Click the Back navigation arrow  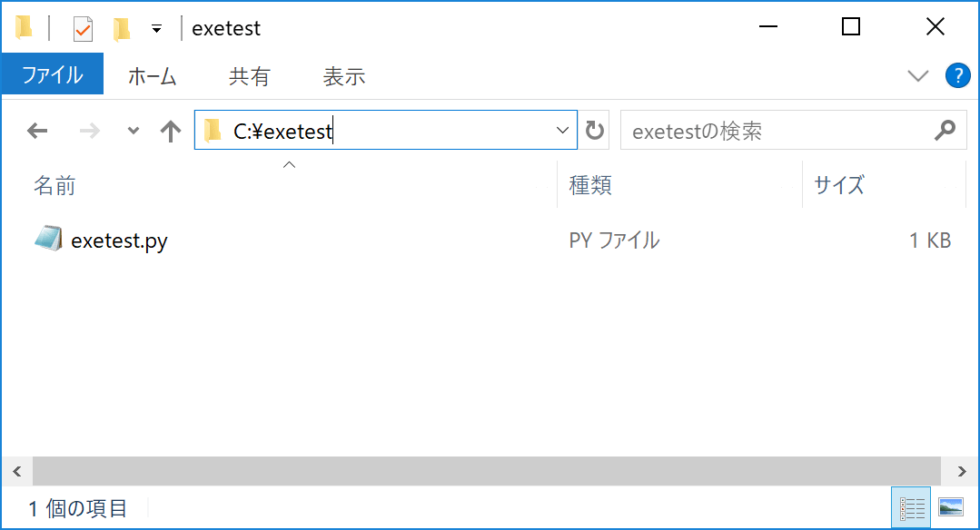37,132
